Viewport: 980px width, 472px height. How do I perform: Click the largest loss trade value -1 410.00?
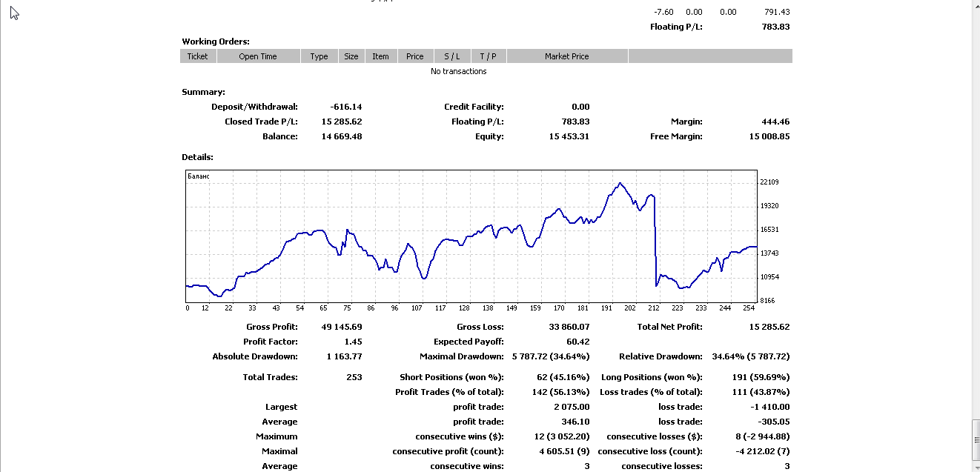point(771,407)
